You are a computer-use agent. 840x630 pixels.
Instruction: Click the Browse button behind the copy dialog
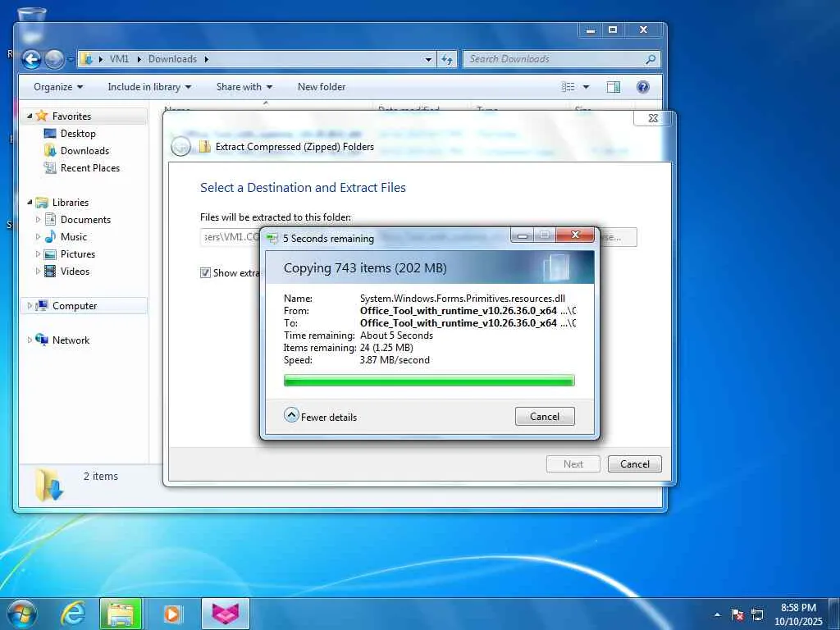tap(619, 237)
